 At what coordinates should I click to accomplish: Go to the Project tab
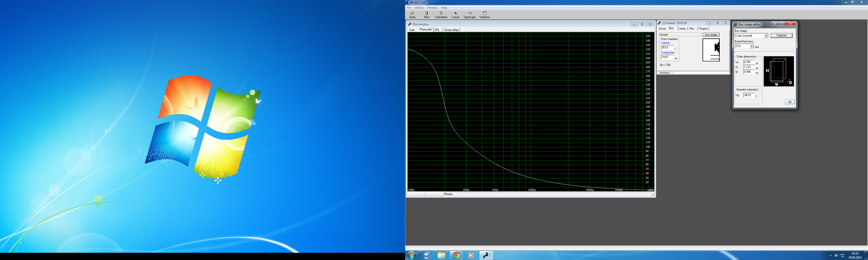703,29
